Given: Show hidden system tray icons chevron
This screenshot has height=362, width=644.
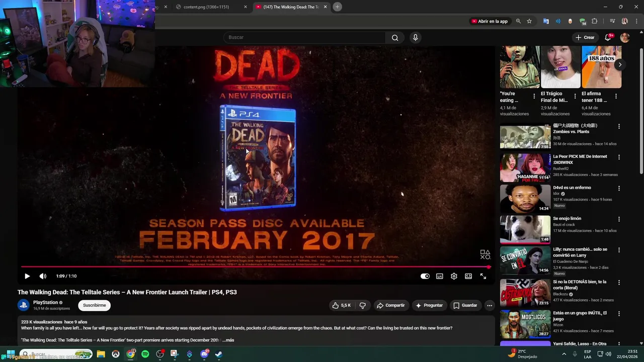Looking at the screenshot, I should (x=564, y=354).
